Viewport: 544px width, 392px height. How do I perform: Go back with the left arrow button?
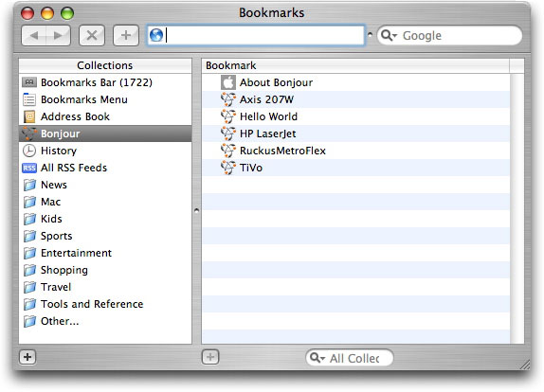[x=34, y=35]
